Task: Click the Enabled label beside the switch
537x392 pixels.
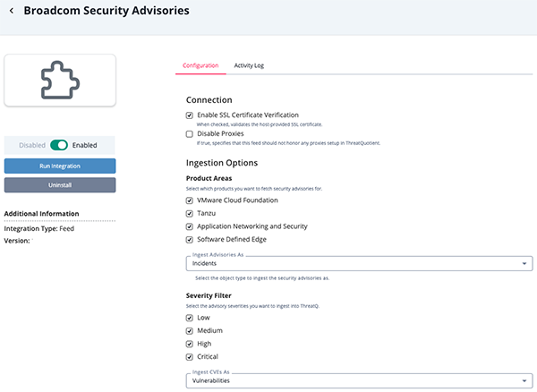Action: pos(85,145)
